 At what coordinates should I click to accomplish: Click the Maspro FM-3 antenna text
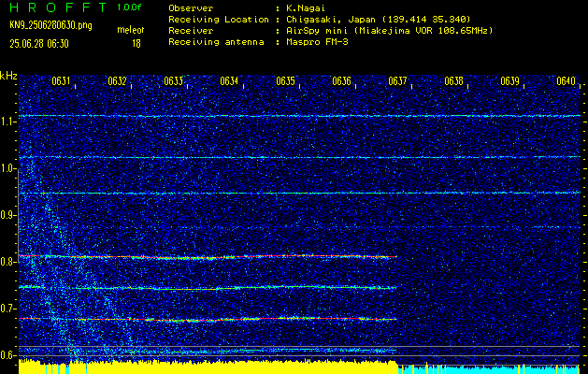click(x=317, y=42)
